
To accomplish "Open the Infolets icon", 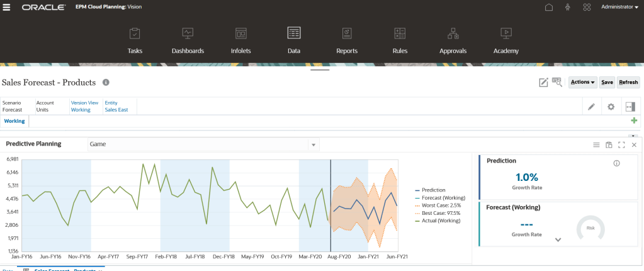I will pyautogui.click(x=240, y=33).
